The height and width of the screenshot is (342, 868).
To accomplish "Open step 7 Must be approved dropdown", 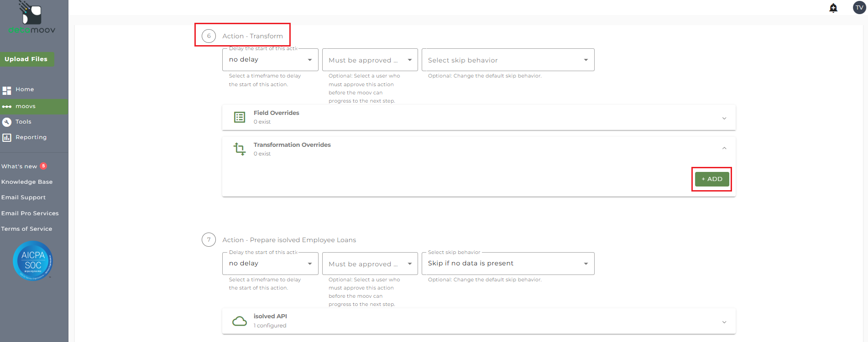I will click(370, 264).
